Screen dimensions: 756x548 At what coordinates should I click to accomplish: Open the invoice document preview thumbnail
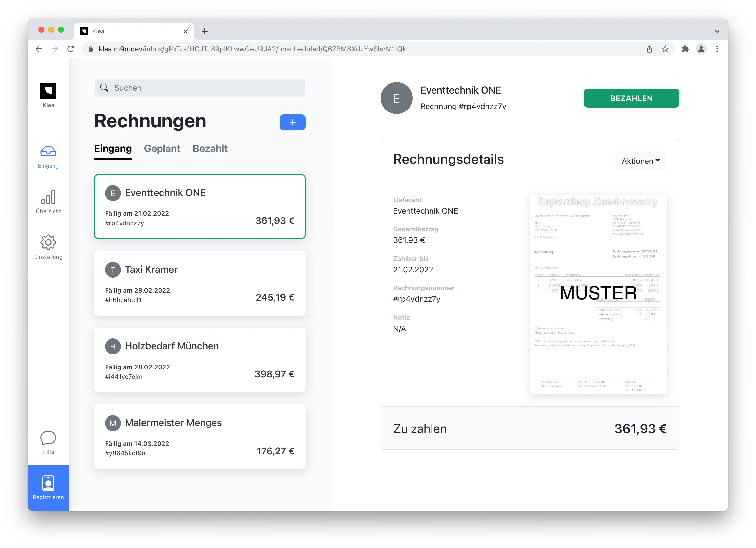pos(598,294)
